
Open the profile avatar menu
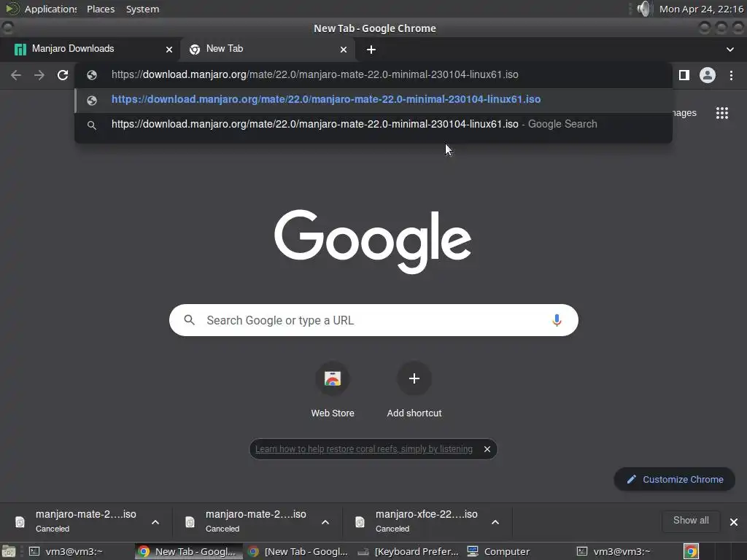(708, 75)
